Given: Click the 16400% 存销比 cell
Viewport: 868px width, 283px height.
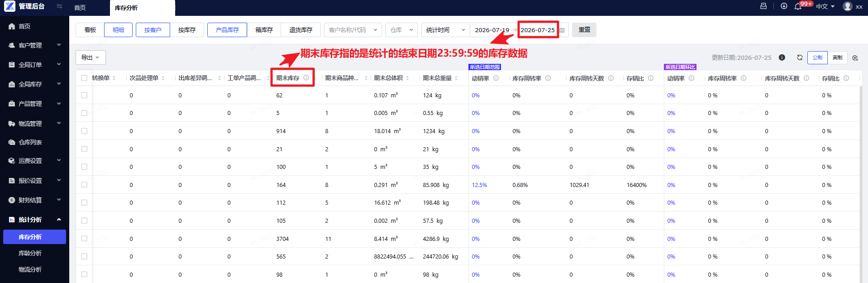Looking at the screenshot, I should 636,185.
